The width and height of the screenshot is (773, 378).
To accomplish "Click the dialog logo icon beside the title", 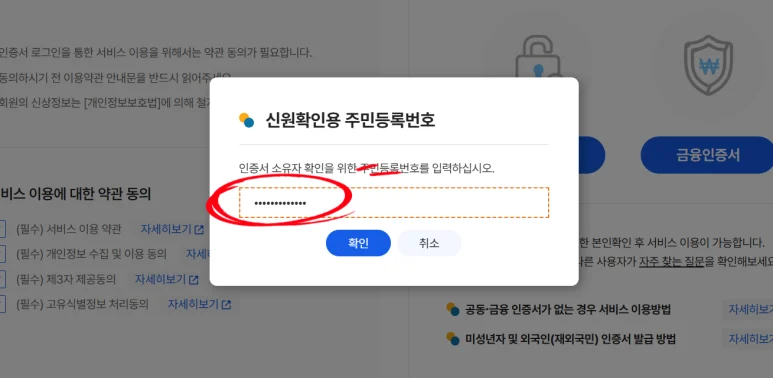I will tap(246, 120).
